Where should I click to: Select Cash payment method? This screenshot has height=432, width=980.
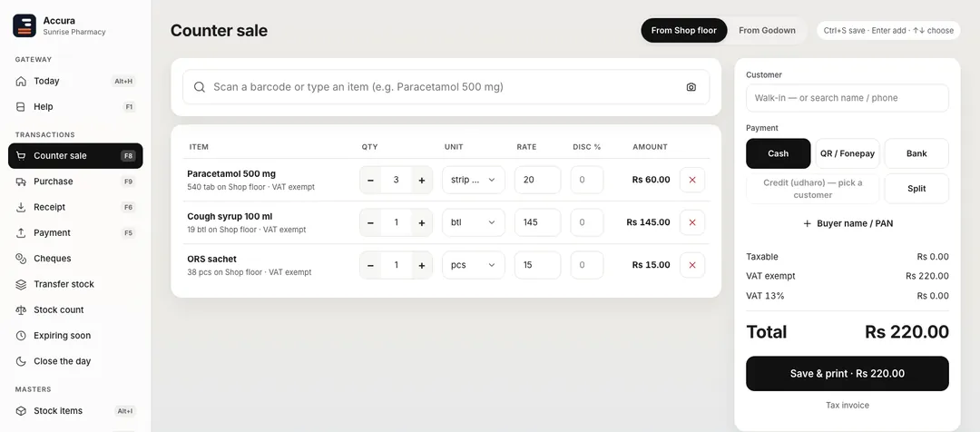779,153
